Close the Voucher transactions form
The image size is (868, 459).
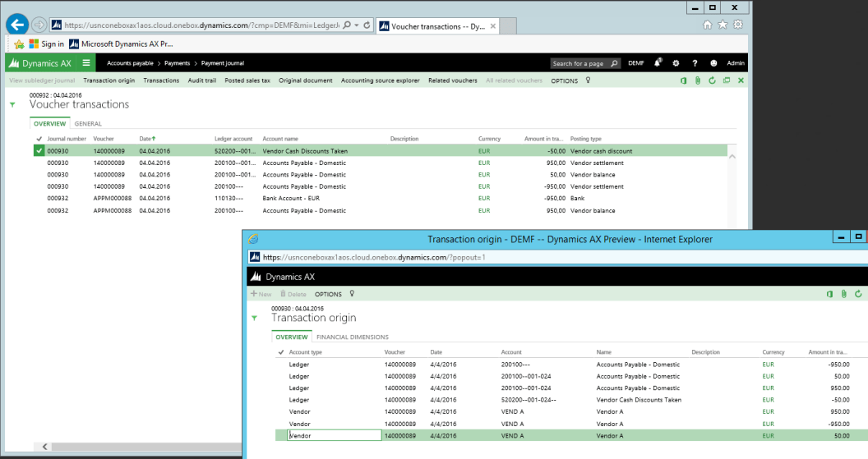tap(741, 80)
